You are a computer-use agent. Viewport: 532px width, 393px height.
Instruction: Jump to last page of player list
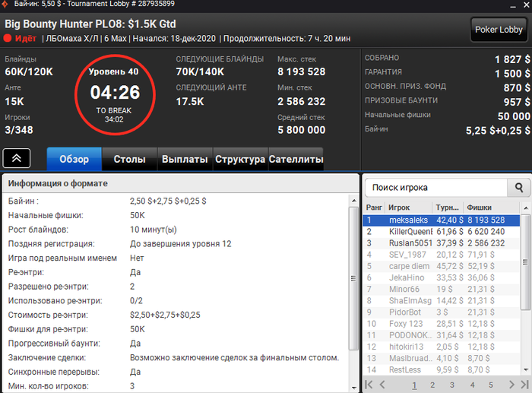pyautogui.click(x=524, y=385)
